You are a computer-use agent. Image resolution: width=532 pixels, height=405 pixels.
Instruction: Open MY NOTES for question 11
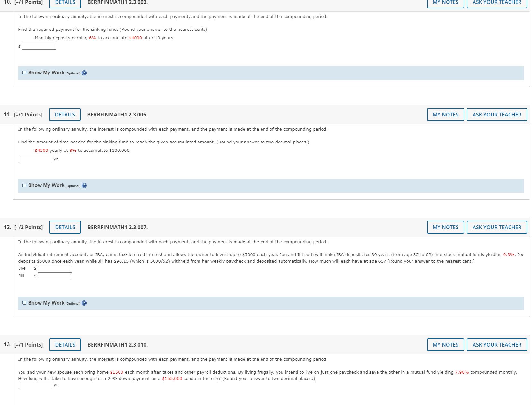[x=446, y=115]
